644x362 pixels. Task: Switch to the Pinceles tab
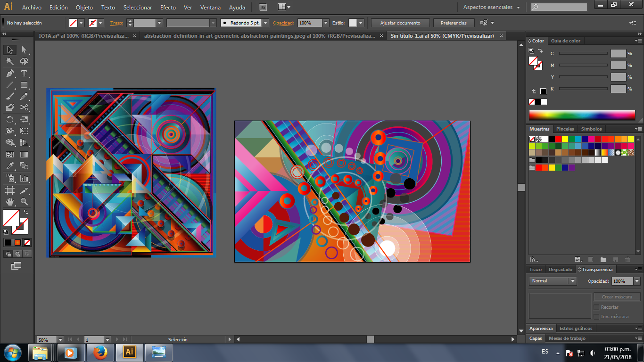tap(565, 129)
